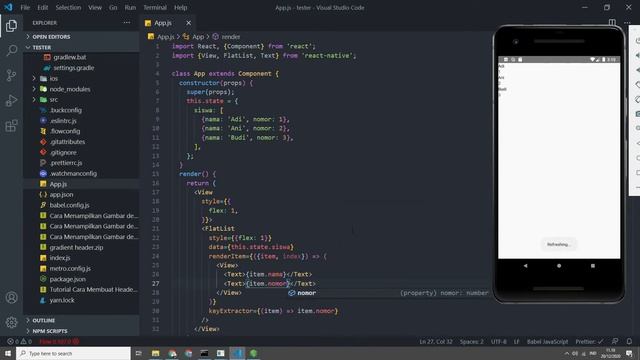
Task: Close the App.js editor tab
Action: pos(188,23)
